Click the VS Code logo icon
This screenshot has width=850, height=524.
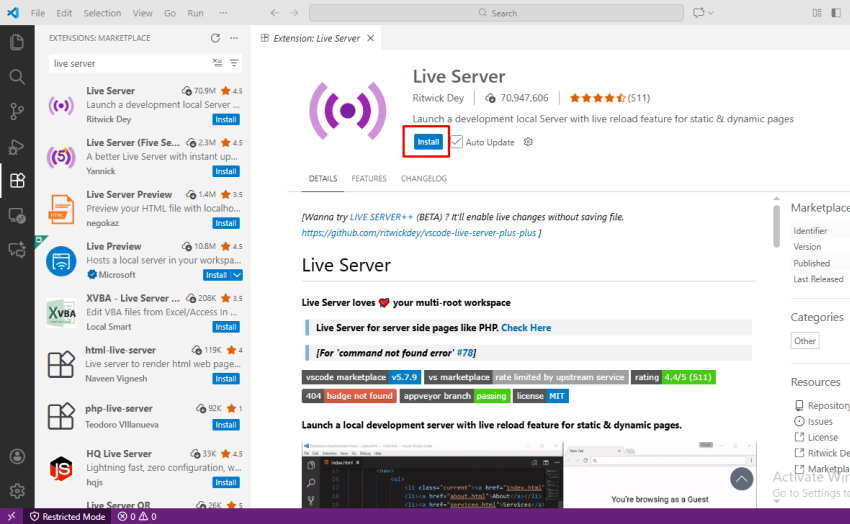12,12
